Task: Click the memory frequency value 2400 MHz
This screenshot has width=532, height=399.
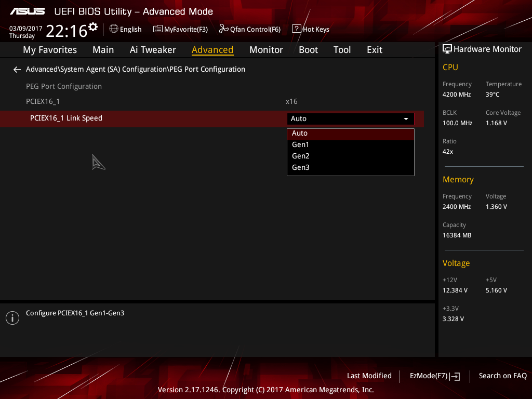Action: 457,207
